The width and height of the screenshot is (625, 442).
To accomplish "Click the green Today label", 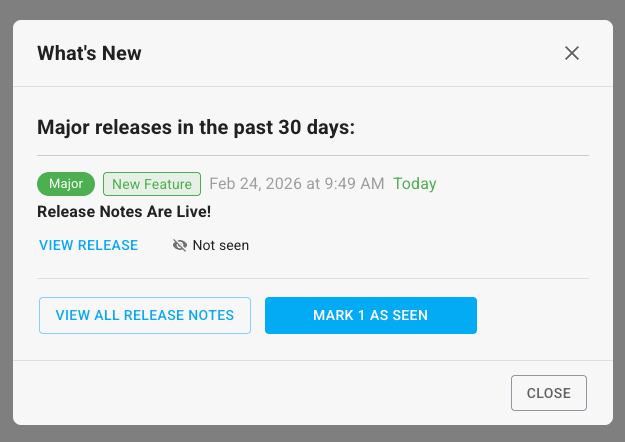I will 414,184.
